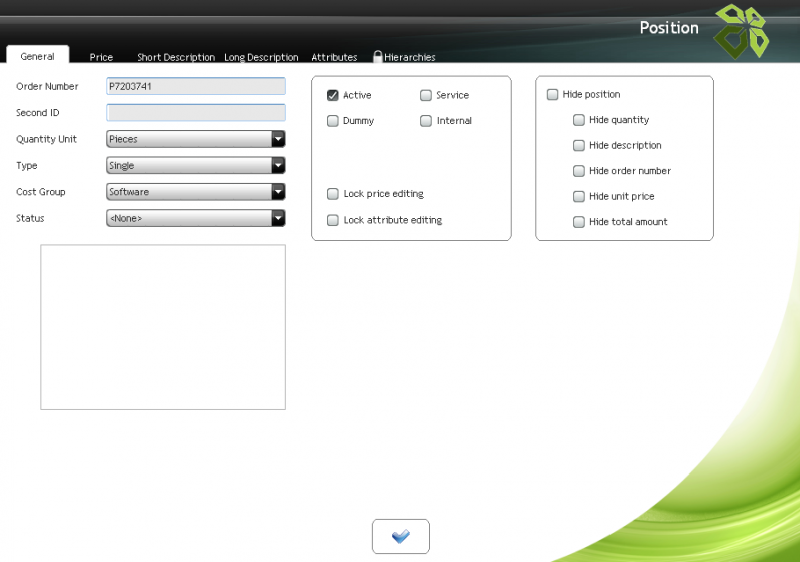Image resolution: width=800 pixels, height=562 pixels.
Task: Check the Hide position checkbox
Action: (552, 95)
